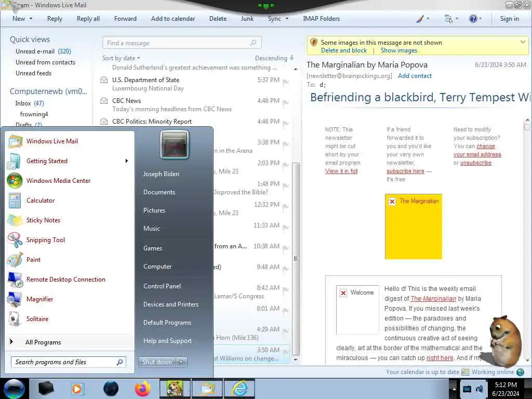The height and width of the screenshot is (399, 532).
Task: Collapse the images info bar chevron
Action: [523, 42]
